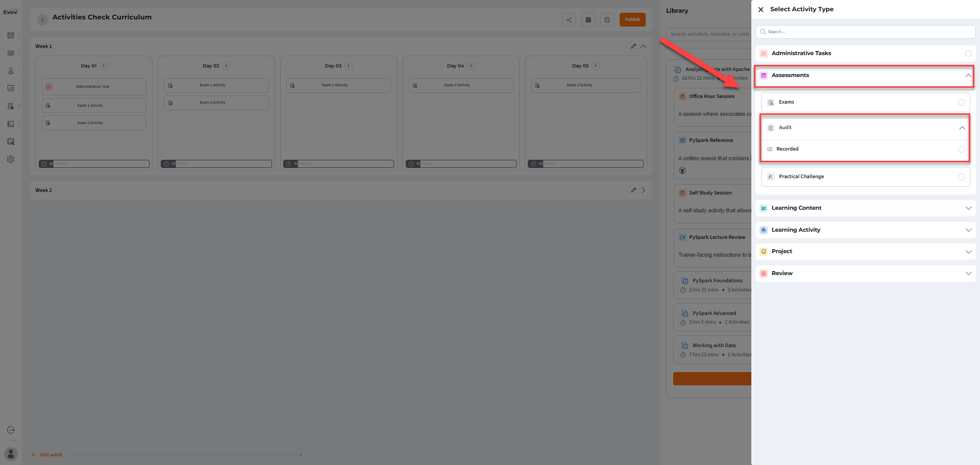Image resolution: width=980 pixels, height=465 pixels.
Task: Click the Day 02 activity count badge
Action: [x=226, y=66]
